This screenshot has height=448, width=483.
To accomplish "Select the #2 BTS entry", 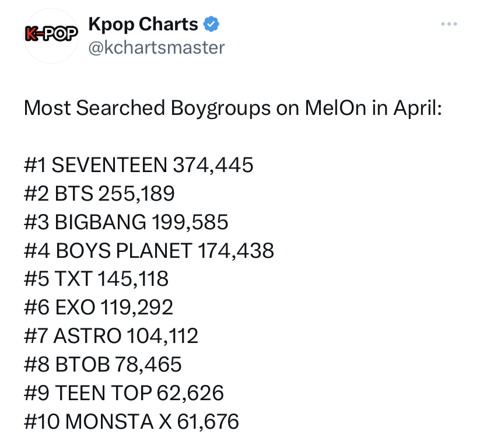I will pos(99,194).
